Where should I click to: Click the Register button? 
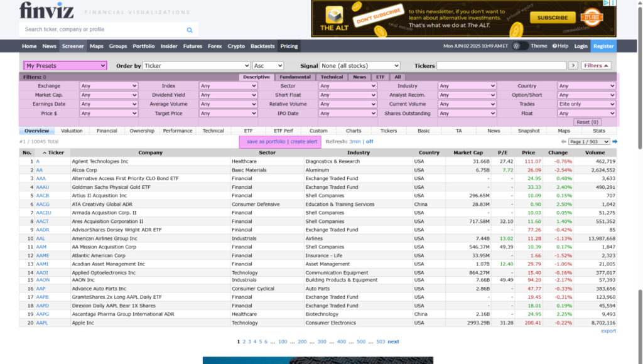pos(603,46)
